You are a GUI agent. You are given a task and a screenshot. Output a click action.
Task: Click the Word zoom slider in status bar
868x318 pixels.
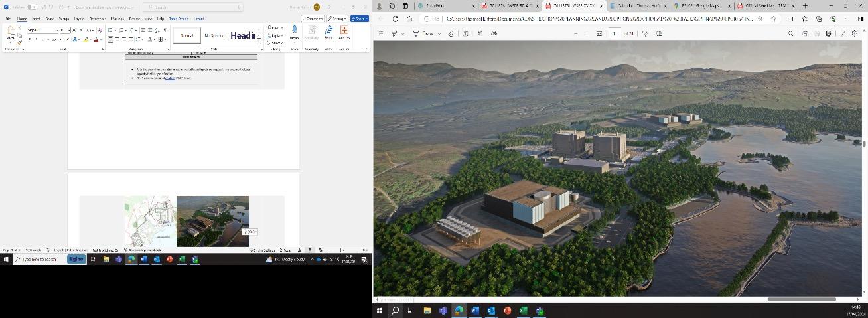pos(340,250)
